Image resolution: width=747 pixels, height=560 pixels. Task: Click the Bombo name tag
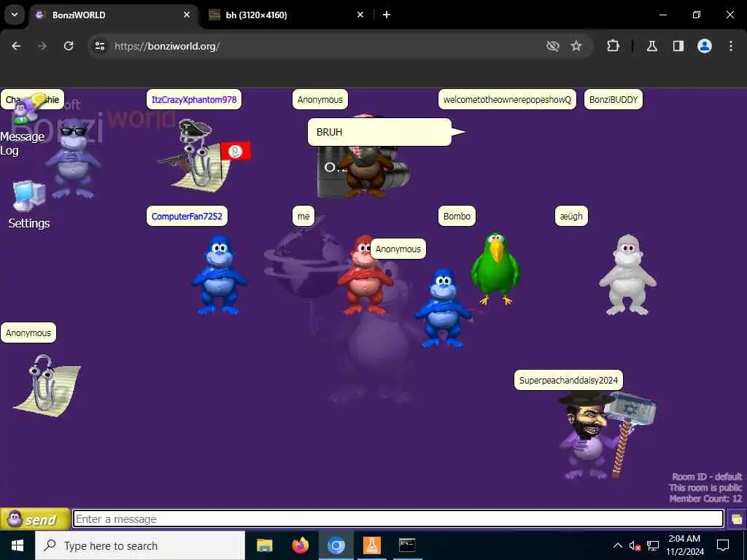(457, 216)
